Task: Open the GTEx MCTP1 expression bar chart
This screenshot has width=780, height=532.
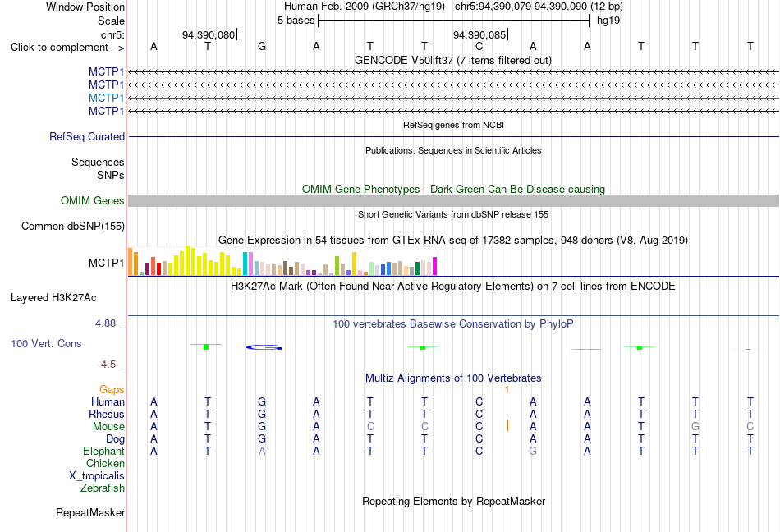Action: click(282, 261)
